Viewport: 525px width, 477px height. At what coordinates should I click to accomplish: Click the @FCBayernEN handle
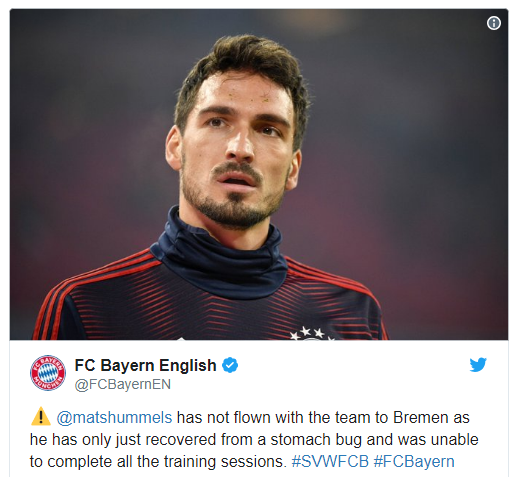[x=123, y=384]
